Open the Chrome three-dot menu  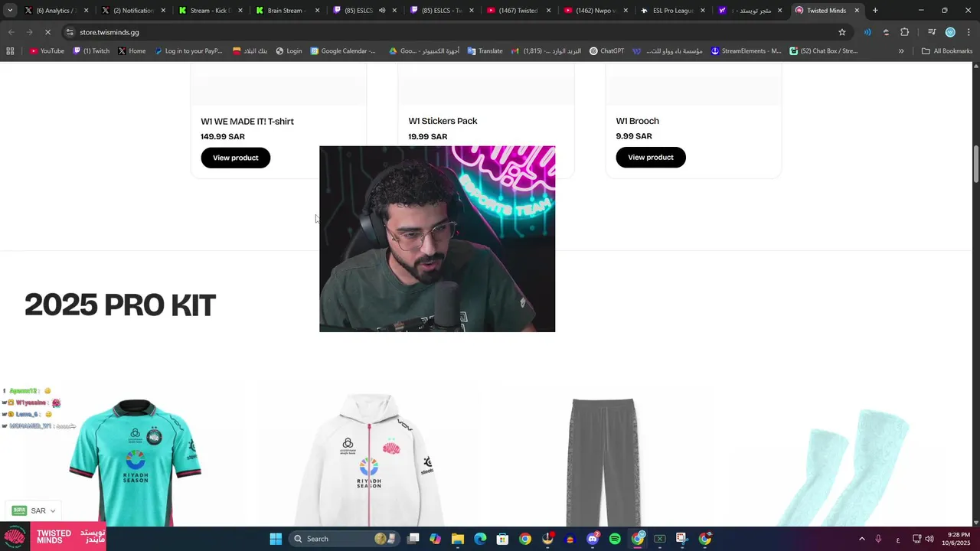(968, 32)
